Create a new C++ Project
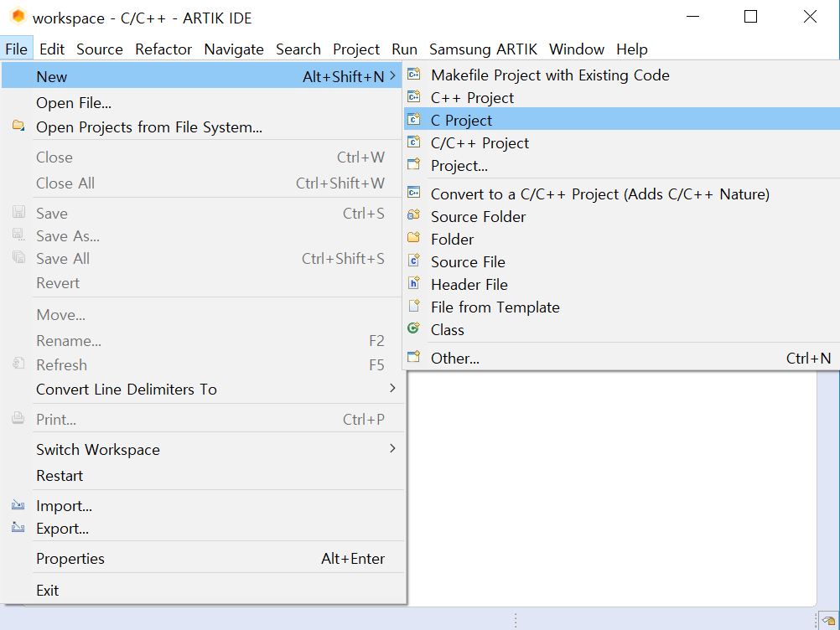 click(621, 97)
